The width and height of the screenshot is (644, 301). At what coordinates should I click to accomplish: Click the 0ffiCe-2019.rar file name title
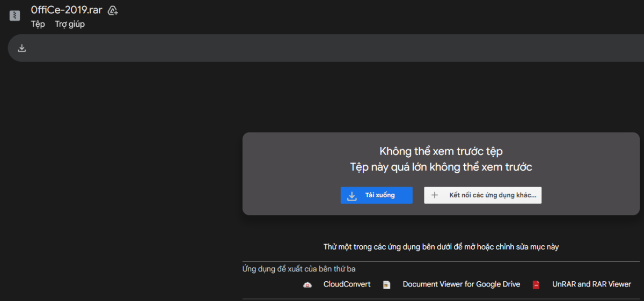point(66,10)
